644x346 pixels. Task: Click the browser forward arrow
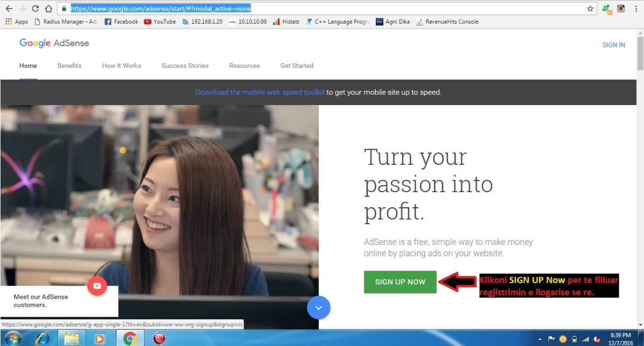pyautogui.click(x=22, y=9)
